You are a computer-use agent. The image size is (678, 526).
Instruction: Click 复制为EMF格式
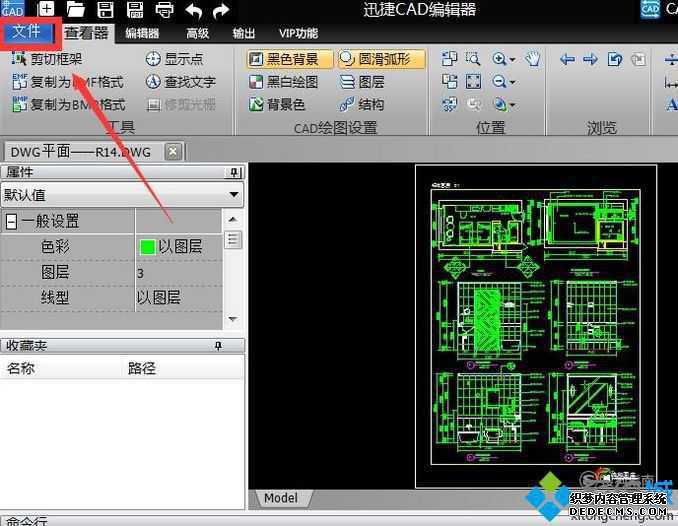(68, 82)
